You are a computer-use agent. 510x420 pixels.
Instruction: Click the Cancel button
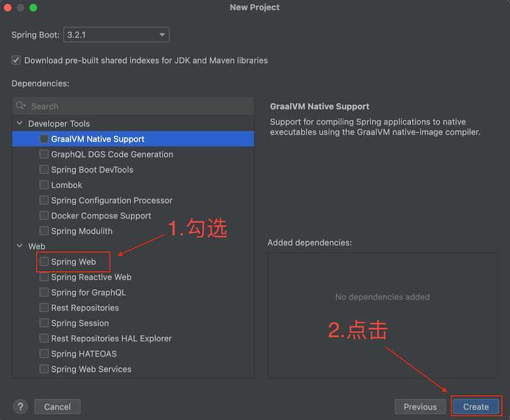pos(58,407)
